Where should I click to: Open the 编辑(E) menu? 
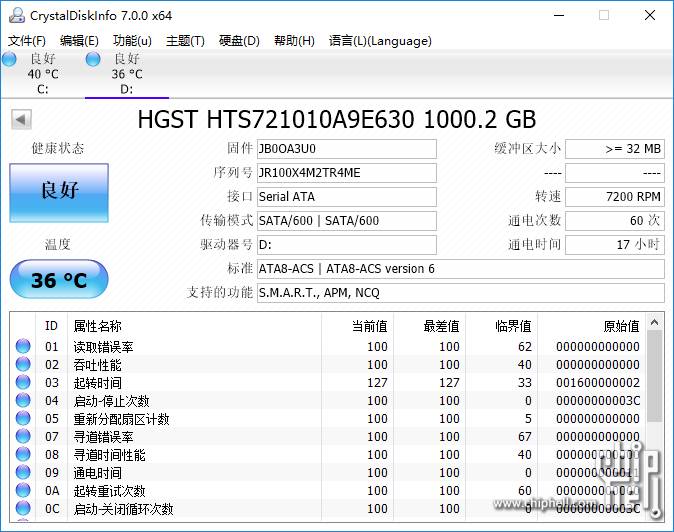pos(79,41)
